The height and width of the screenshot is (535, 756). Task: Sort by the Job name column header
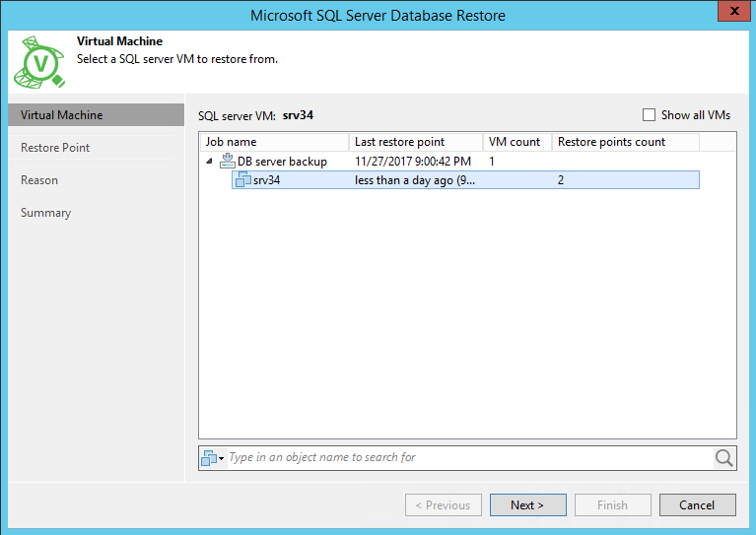coord(274,142)
